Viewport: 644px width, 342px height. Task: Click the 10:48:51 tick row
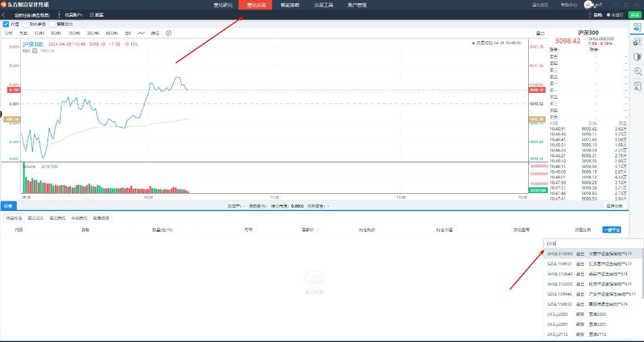[x=589, y=129]
